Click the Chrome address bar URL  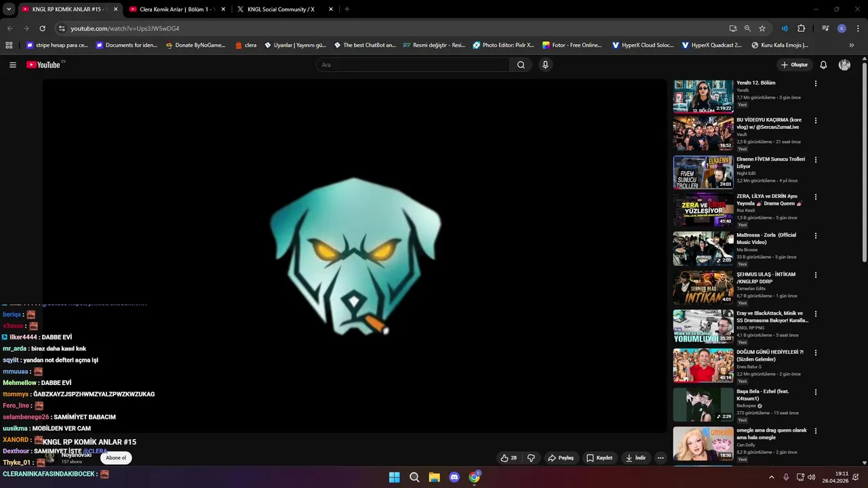tap(125, 28)
